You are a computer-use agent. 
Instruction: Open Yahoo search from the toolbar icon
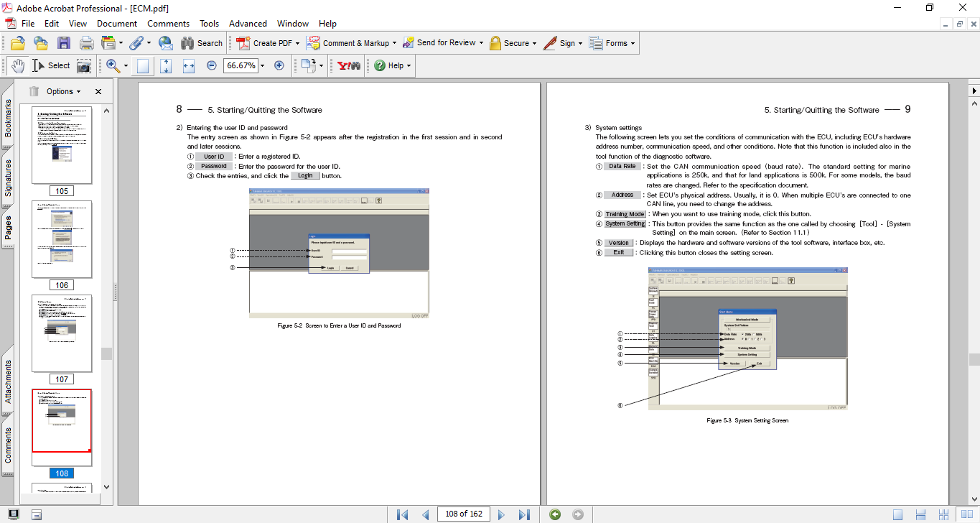coord(348,65)
